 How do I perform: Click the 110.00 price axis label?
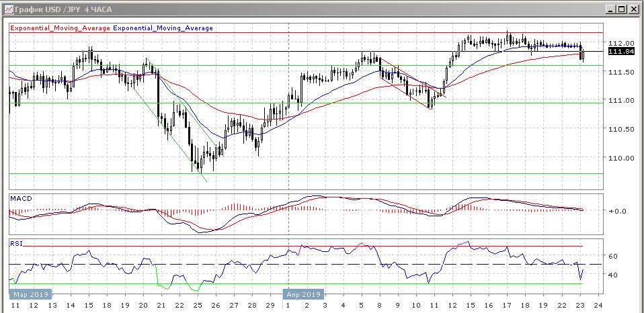[619, 159]
